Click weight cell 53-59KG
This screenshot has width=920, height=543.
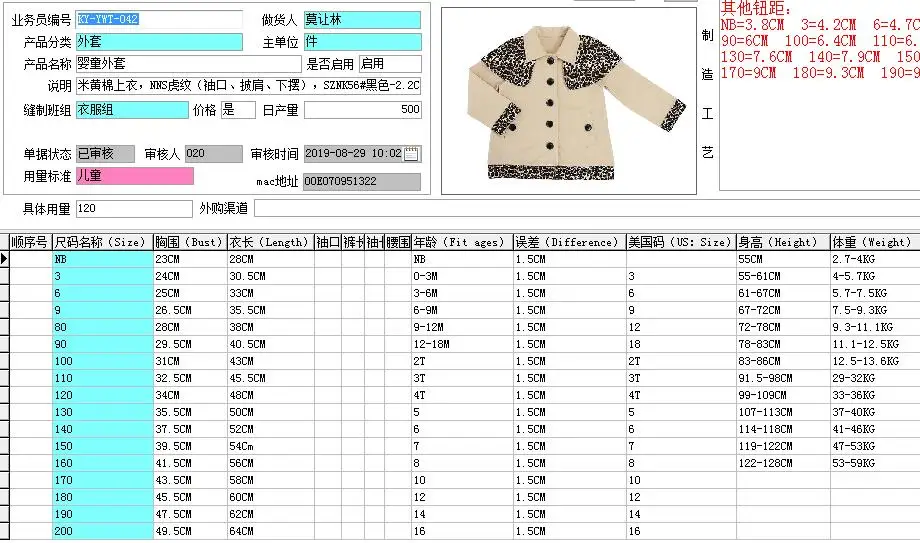[x=875, y=464]
